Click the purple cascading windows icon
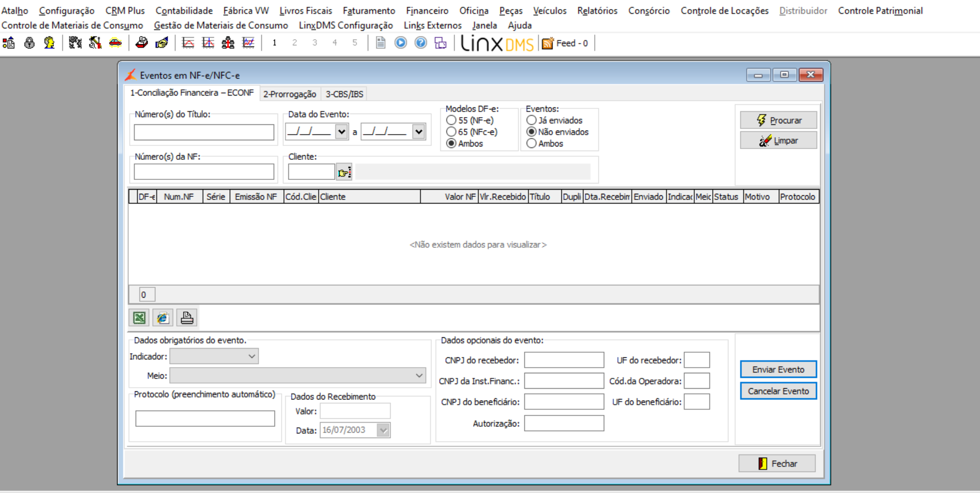The height and width of the screenshot is (493, 980). (x=441, y=43)
